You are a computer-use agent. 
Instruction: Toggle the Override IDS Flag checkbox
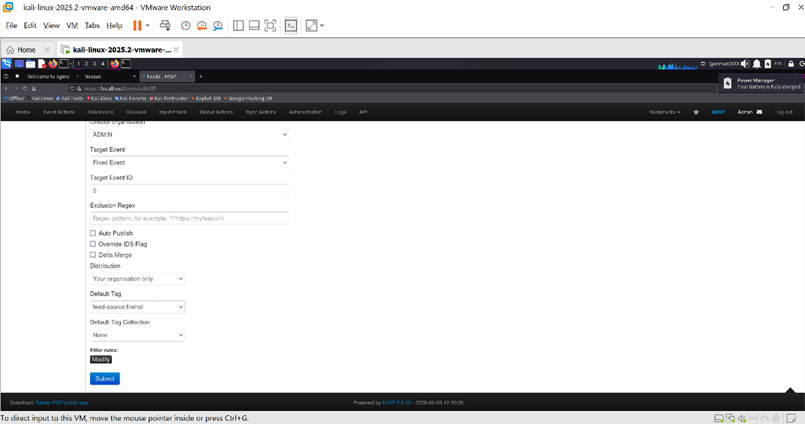click(x=93, y=244)
